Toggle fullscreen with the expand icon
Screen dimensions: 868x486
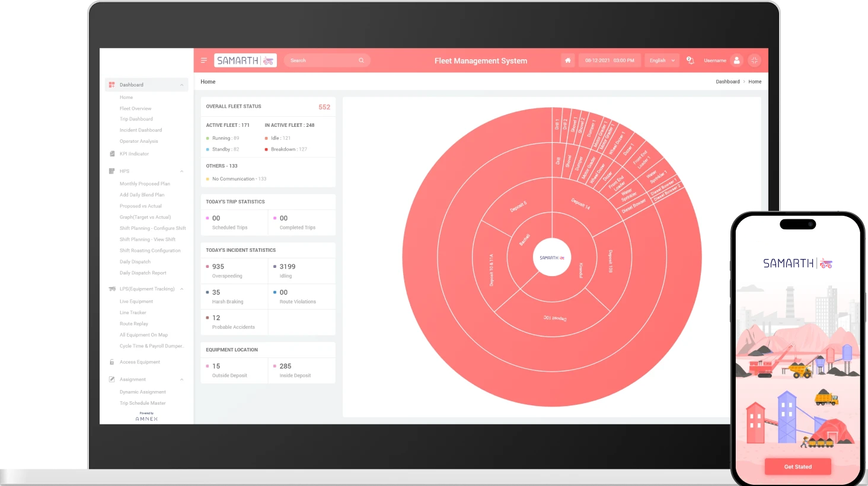point(755,60)
